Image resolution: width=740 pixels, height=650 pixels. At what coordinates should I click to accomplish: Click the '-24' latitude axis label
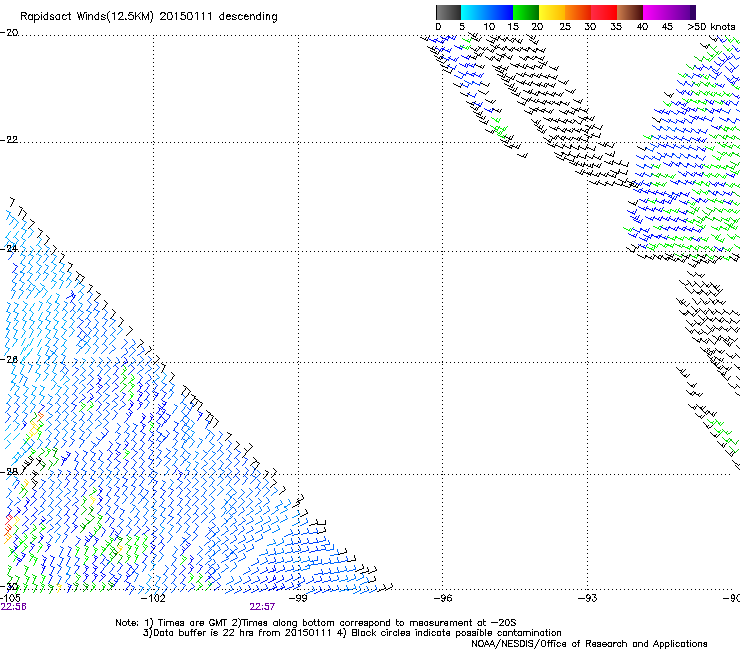[9, 248]
